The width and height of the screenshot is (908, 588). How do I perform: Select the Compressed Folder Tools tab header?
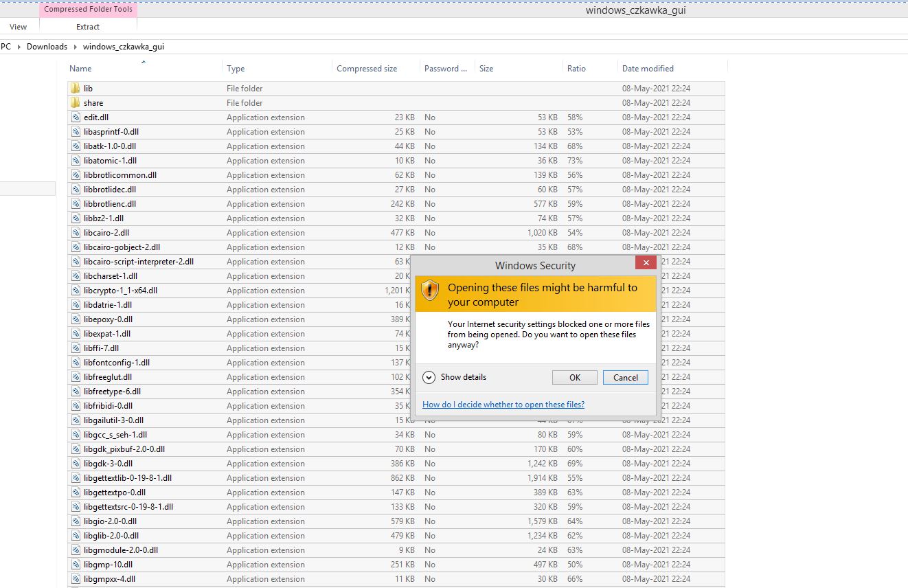(89, 10)
